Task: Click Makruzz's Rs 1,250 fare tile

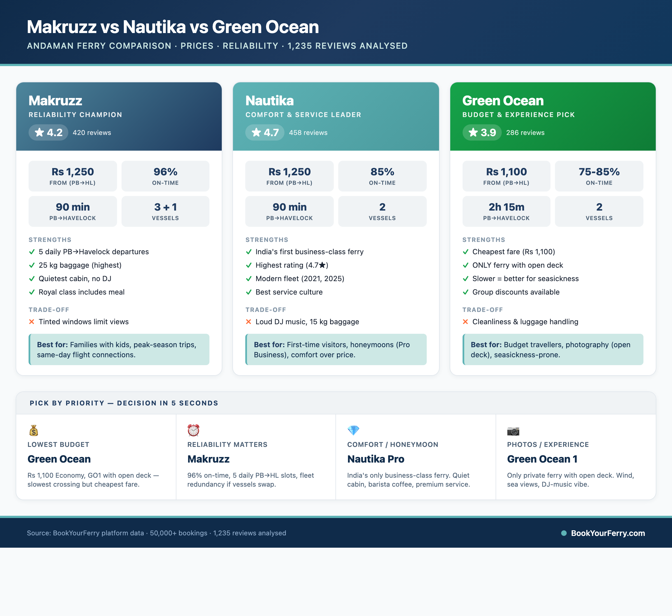Action: click(73, 176)
